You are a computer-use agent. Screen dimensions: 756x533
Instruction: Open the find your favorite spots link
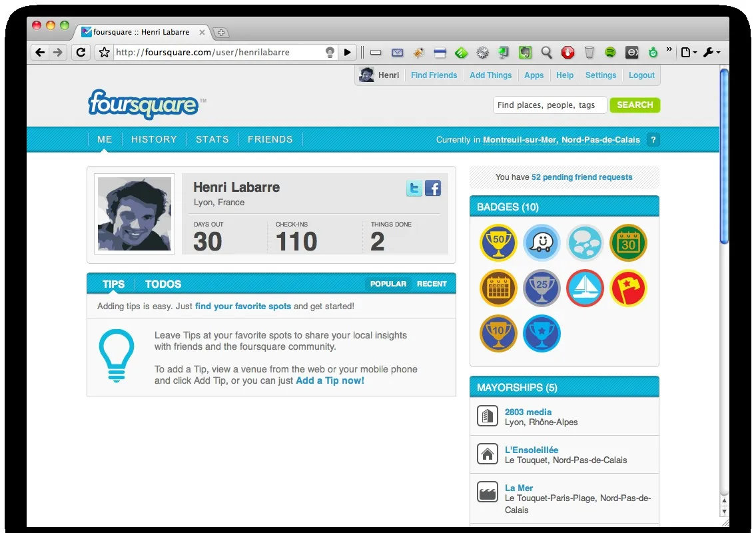tap(243, 306)
